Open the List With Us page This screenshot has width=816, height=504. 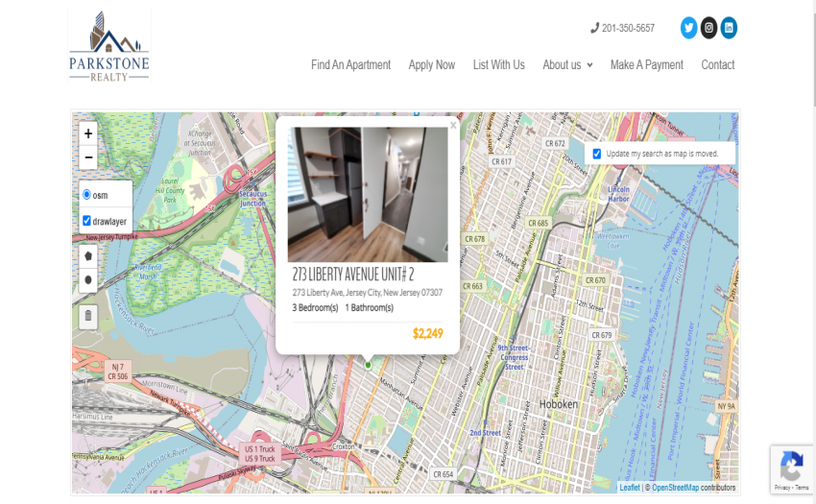[498, 65]
